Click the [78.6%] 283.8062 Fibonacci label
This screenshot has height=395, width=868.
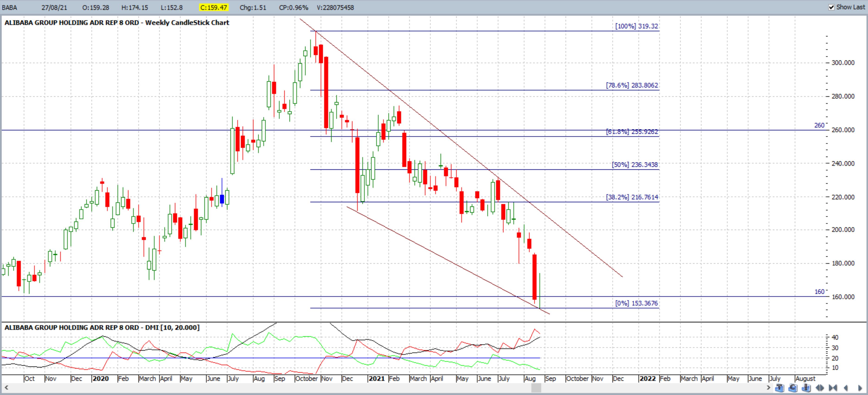point(632,85)
